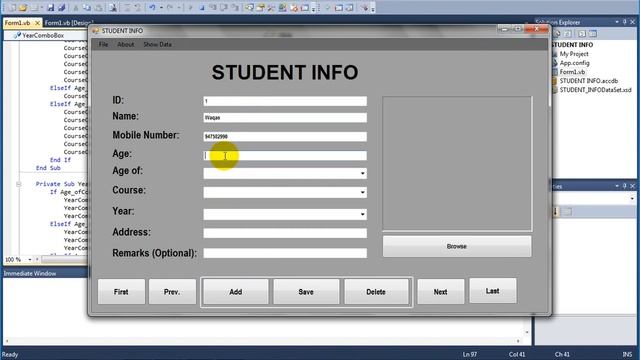
Task: Click the Immediate Window title bar
Action: pyautogui.click(x=45, y=273)
